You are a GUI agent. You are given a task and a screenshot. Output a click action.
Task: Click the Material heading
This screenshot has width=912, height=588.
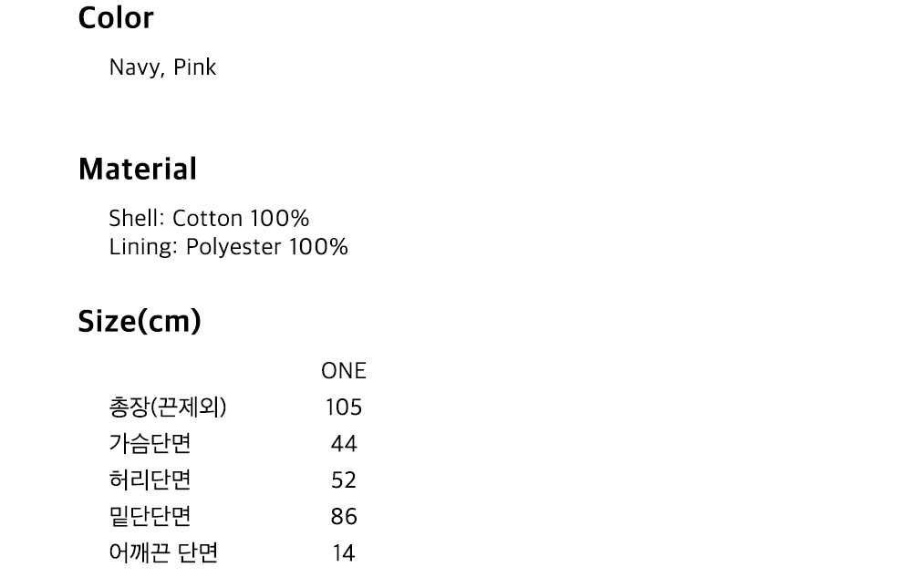coord(138,170)
